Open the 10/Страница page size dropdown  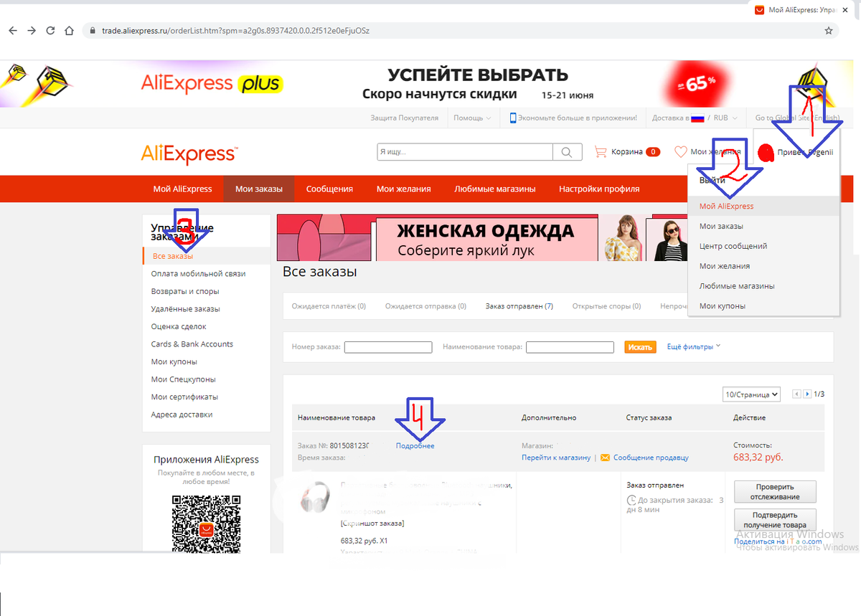[x=751, y=394]
